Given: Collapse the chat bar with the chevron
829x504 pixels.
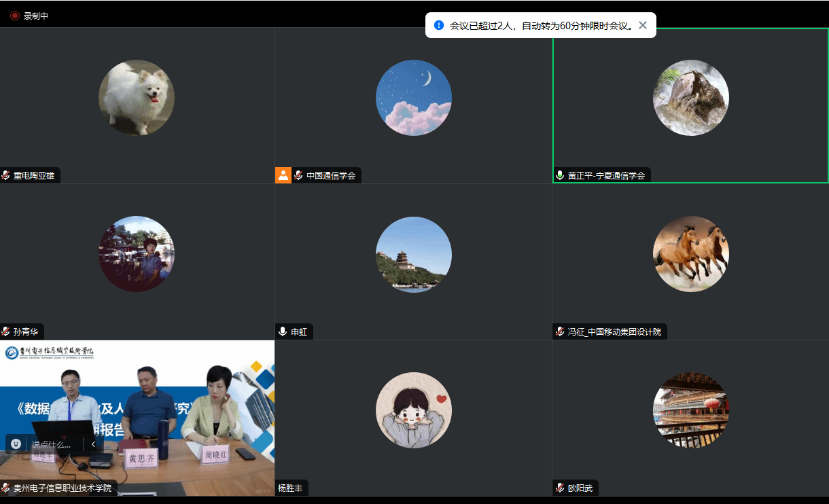Looking at the screenshot, I should pos(93,444).
